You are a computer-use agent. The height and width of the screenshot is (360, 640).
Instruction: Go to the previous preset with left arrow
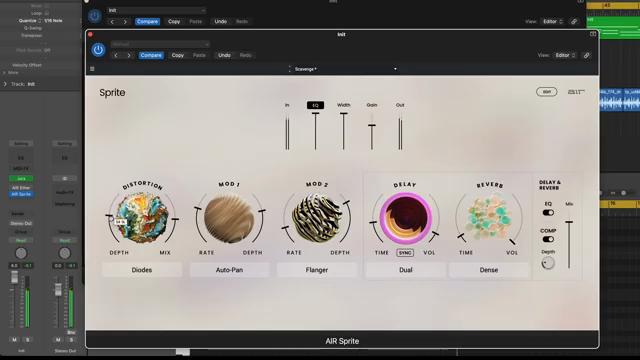[x=116, y=55]
